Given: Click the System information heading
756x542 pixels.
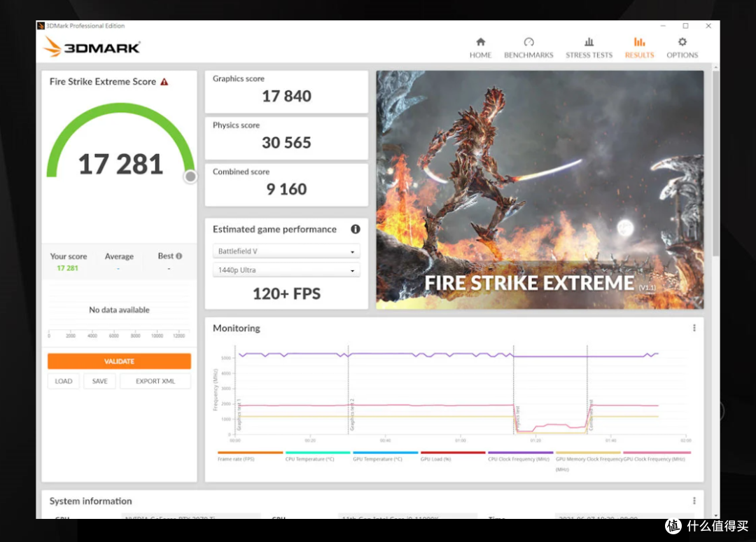Looking at the screenshot, I should coord(90,501).
